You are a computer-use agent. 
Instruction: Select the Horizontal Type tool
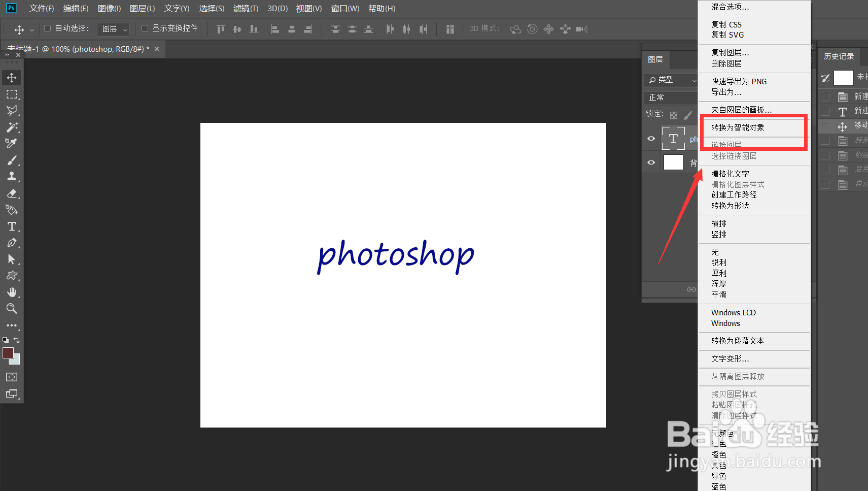[12, 226]
